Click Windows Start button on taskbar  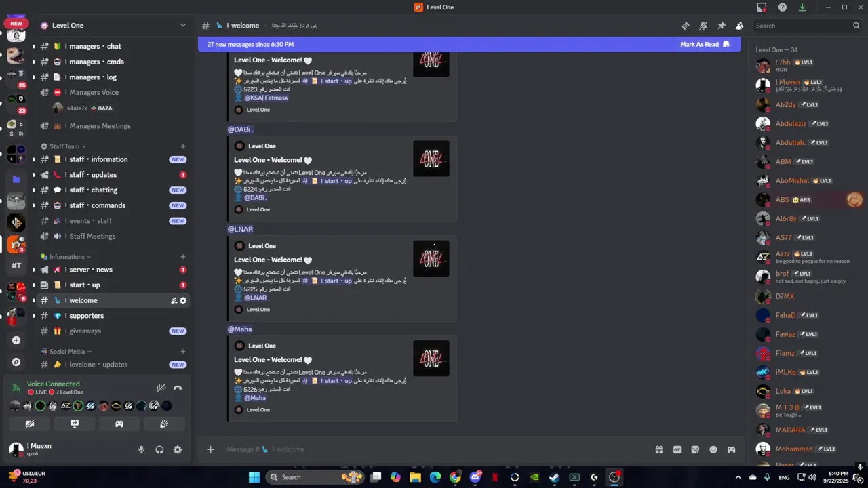coord(254,477)
